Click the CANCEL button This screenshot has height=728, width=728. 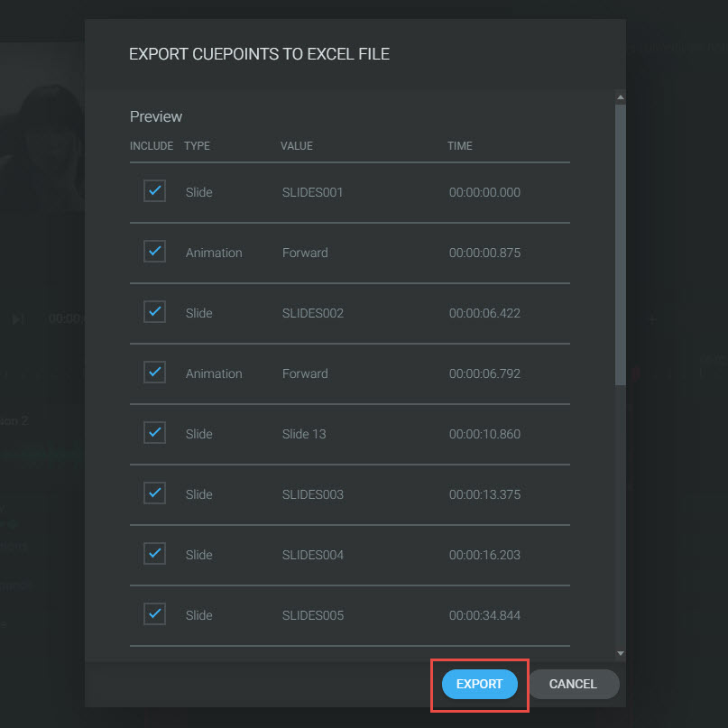[x=574, y=684]
